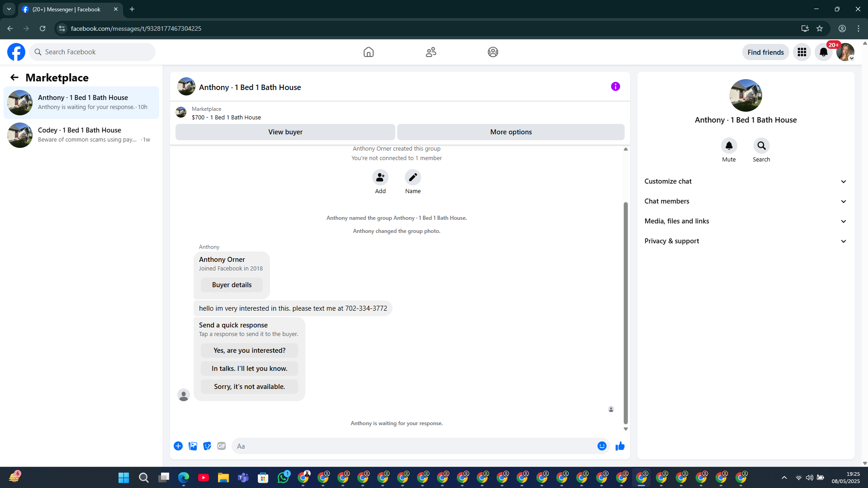868x488 pixels.
Task: Open Chrome tab search dropdown
Action: [x=9, y=9]
